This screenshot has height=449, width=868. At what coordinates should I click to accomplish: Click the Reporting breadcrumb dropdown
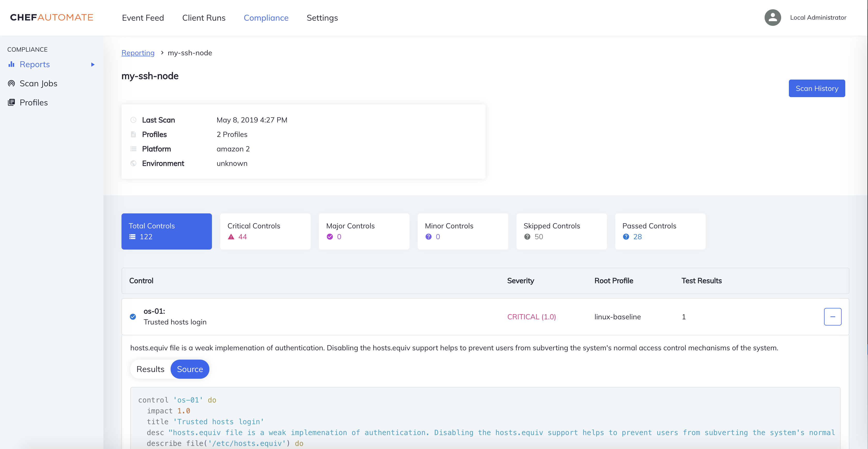click(138, 52)
